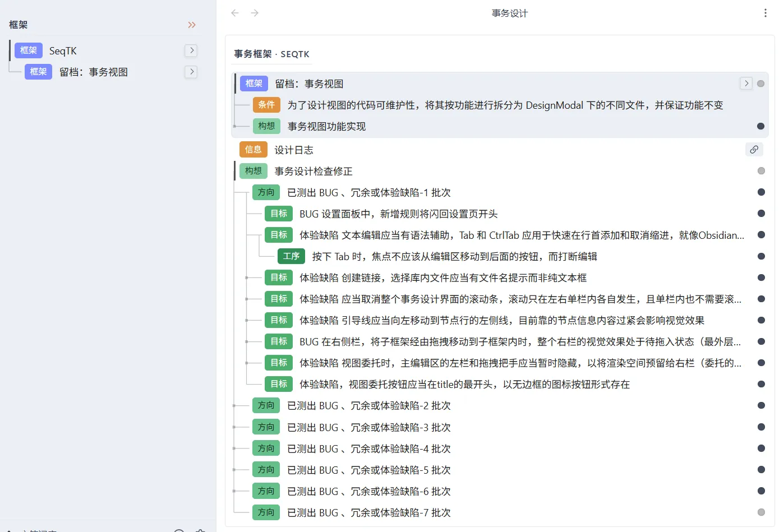Select the 条件 text about DesignModal
This screenshot has width=779, height=532.
click(505, 105)
